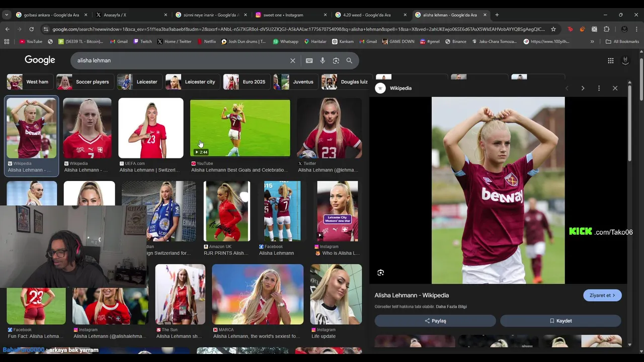The image size is (644, 362).
Task: Open the Google account avatar
Action: click(x=625, y=60)
